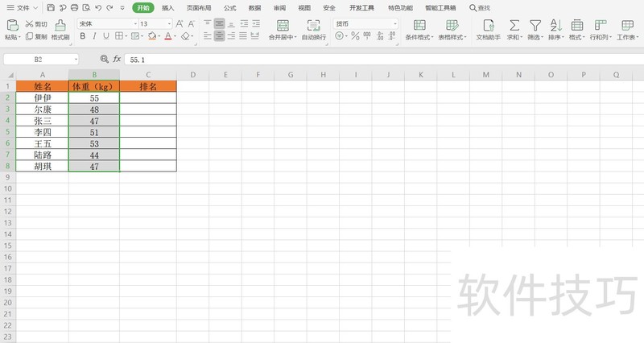Increase font size with the larger A icon
Screen dimensions: 644x343
coord(179,24)
